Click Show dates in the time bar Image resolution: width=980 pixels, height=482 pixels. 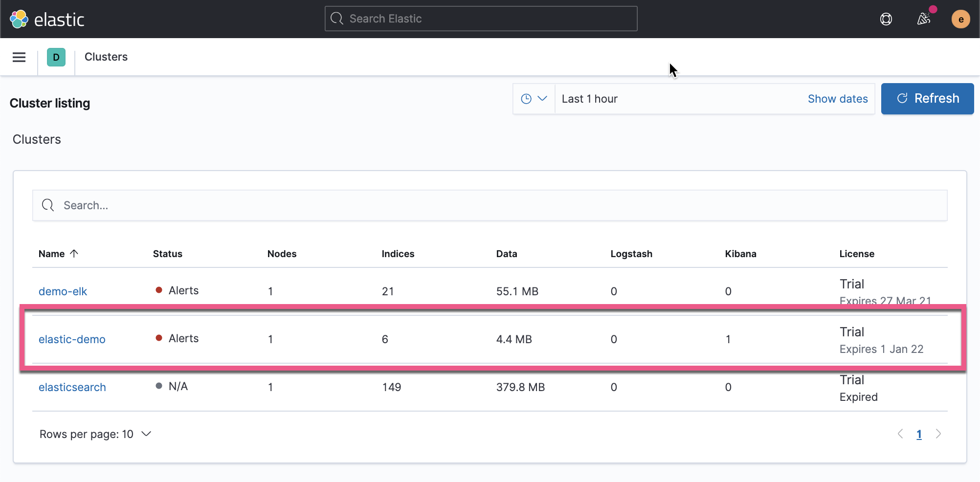[838, 98]
